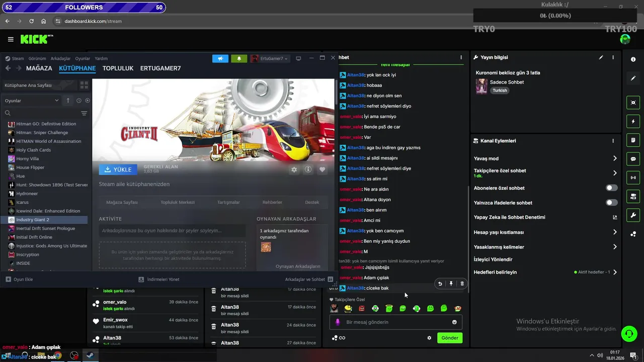Image resolution: width=644 pixels, height=362 pixels.
Task: Toggle Yalnızca ifadelerle sohbet switch
Action: coord(611,203)
